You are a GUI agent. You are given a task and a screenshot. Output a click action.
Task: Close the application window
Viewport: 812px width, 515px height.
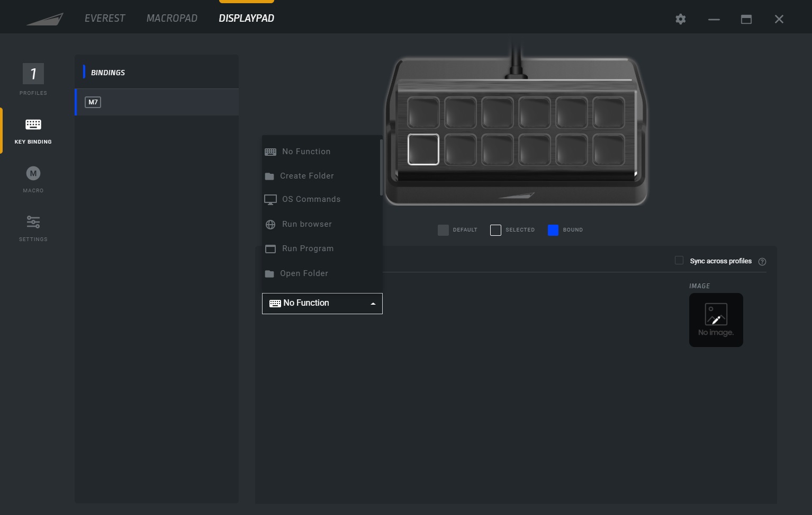coord(779,19)
